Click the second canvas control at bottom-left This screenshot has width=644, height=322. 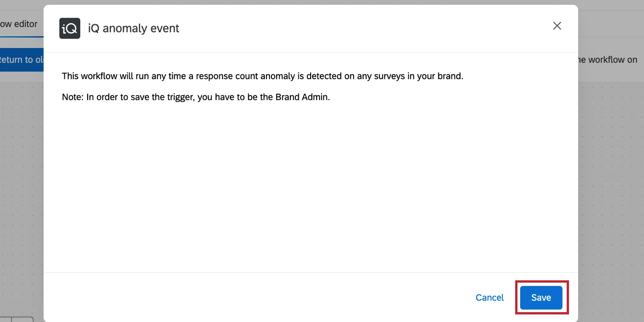click(x=22, y=319)
